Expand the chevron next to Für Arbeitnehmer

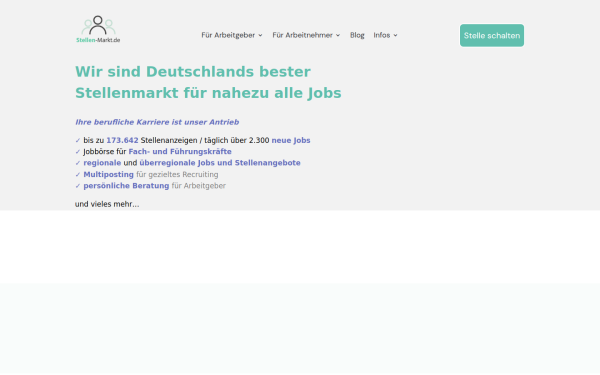click(x=338, y=35)
